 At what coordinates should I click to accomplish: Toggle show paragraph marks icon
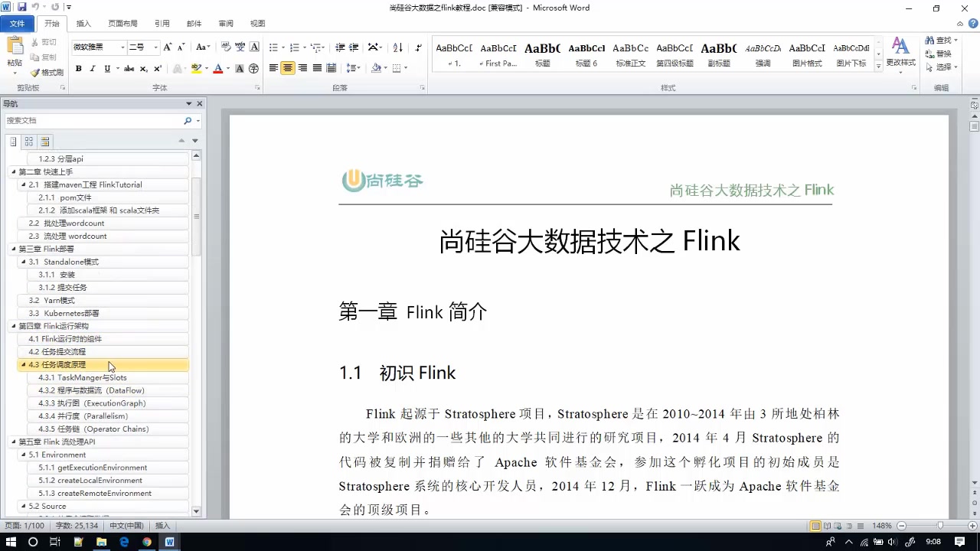click(x=418, y=47)
